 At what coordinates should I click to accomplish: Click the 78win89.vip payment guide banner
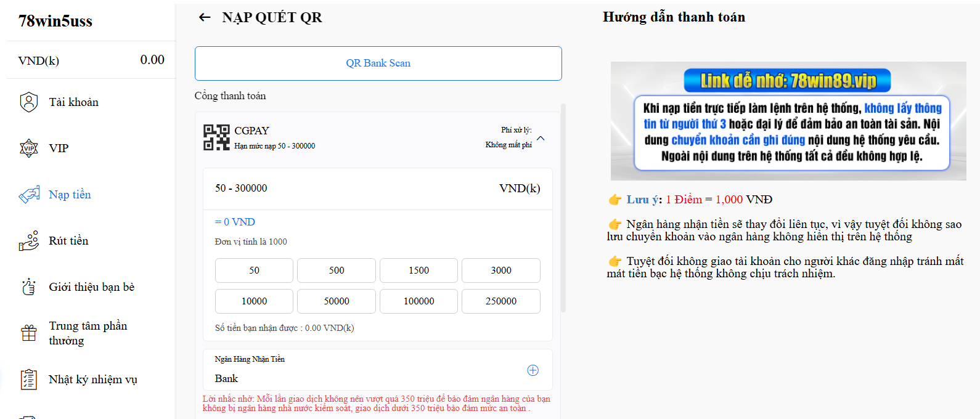coord(788,121)
